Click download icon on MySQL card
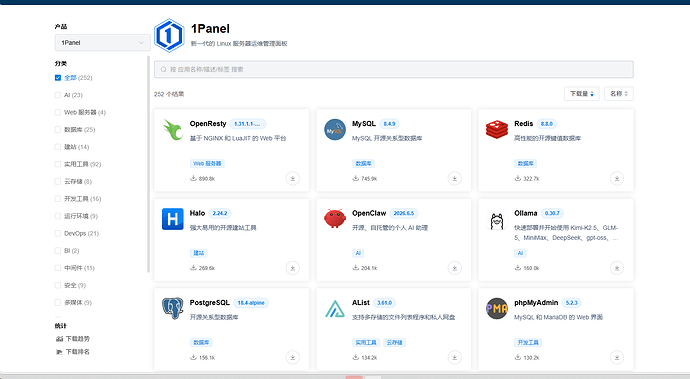The height and width of the screenshot is (379, 690). click(455, 178)
